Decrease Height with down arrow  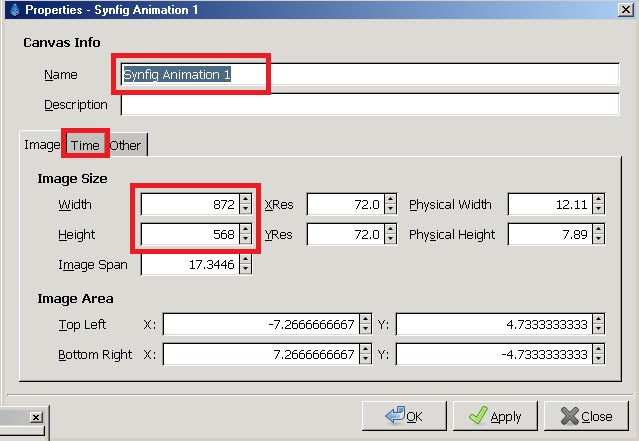pos(245,239)
